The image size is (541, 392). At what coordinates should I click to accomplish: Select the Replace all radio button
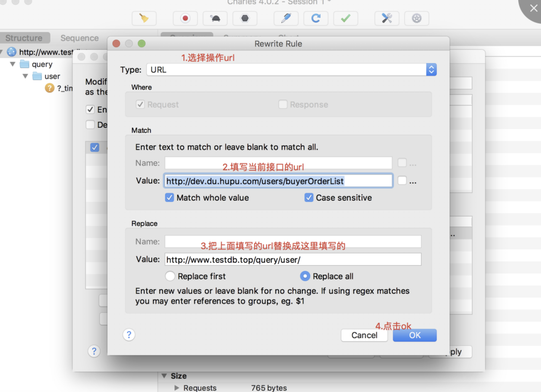305,276
